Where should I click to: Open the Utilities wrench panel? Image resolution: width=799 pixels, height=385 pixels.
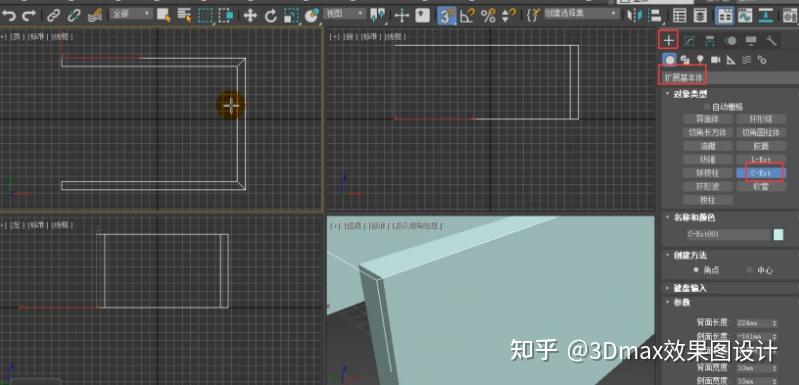[771, 41]
